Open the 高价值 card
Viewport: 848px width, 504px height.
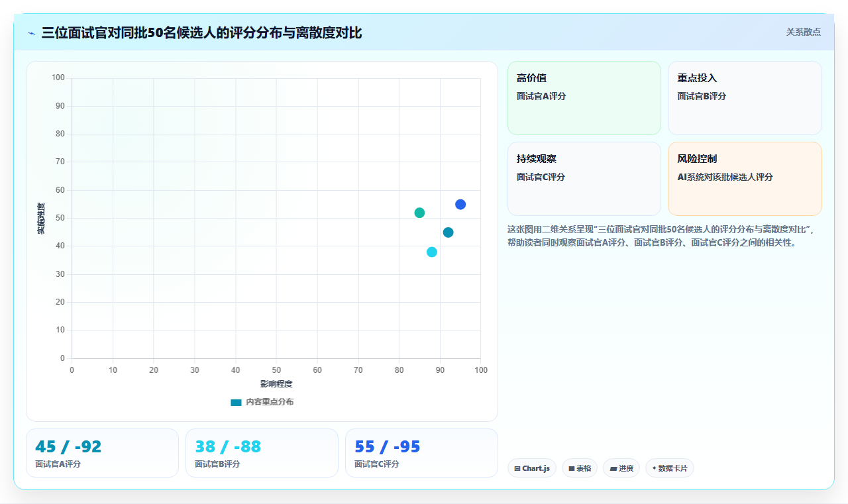coord(584,98)
